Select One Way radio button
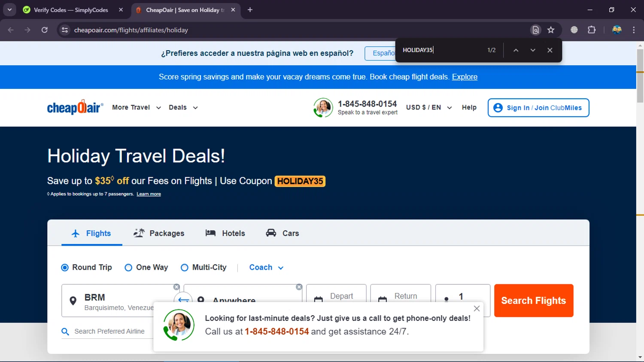 [x=128, y=268]
